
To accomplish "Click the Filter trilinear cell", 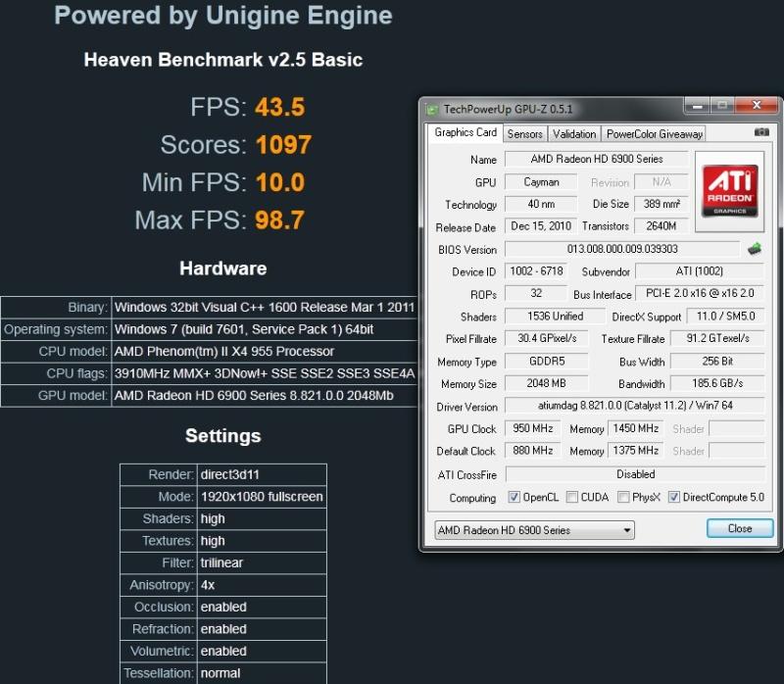I will 262,563.
